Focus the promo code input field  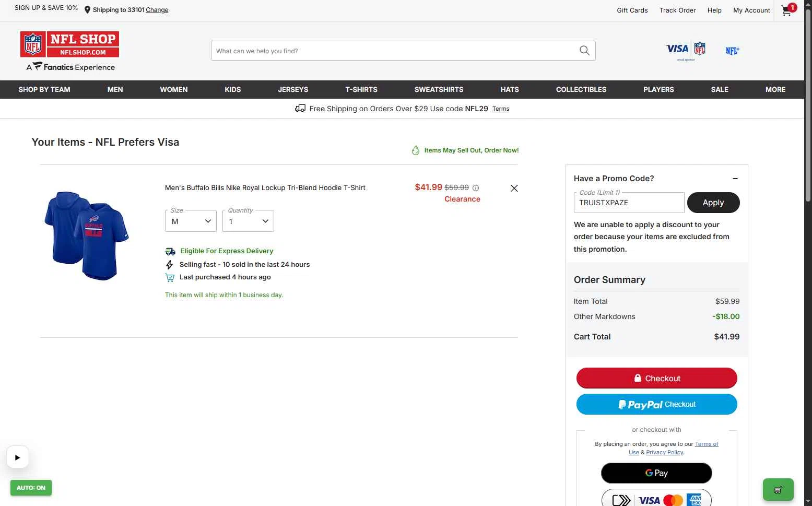tap(629, 203)
